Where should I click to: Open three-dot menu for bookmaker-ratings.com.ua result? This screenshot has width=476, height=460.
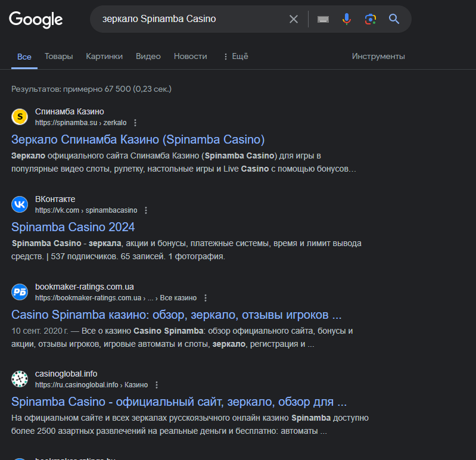tap(206, 298)
